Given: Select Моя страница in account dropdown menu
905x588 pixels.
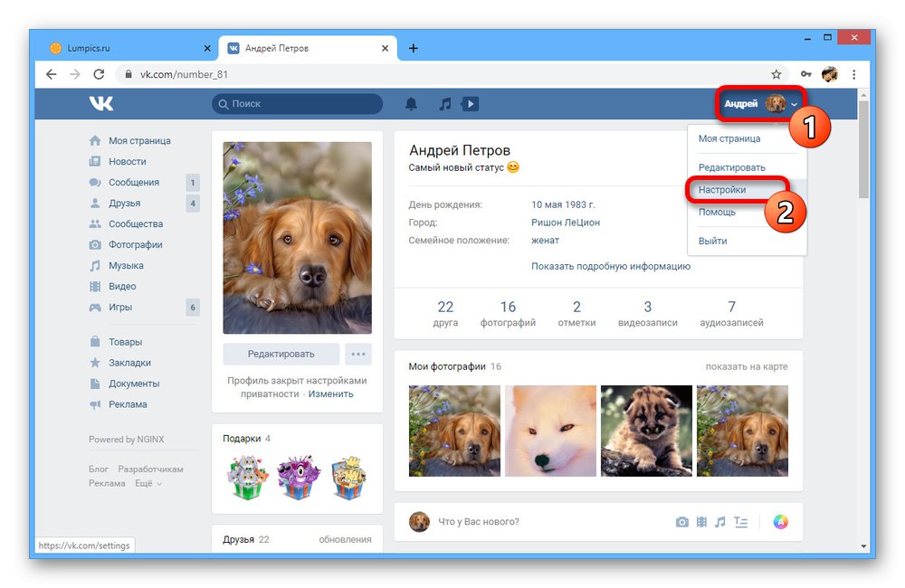Looking at the screenshot, I should click(x=729, y=138).
